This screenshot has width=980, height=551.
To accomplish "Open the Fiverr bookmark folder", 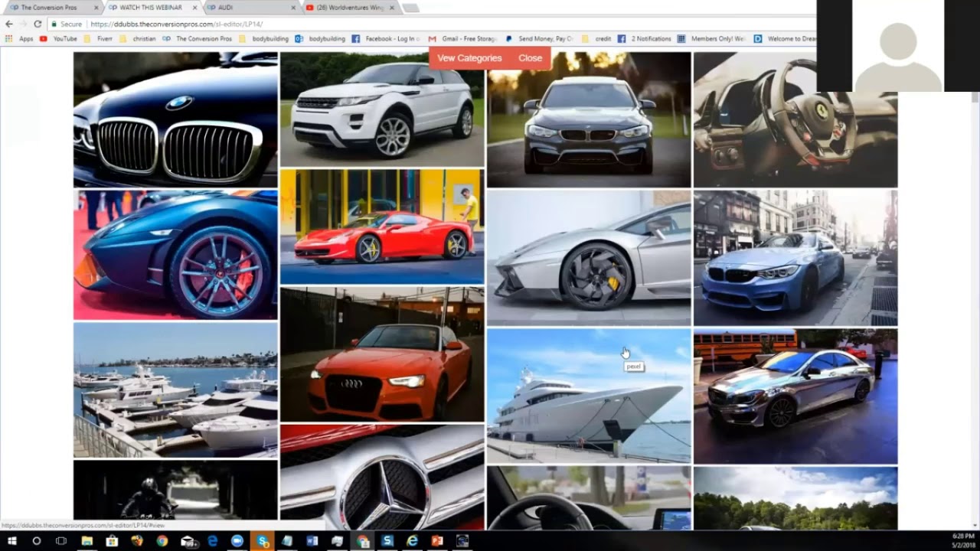I will coord(99,38).
